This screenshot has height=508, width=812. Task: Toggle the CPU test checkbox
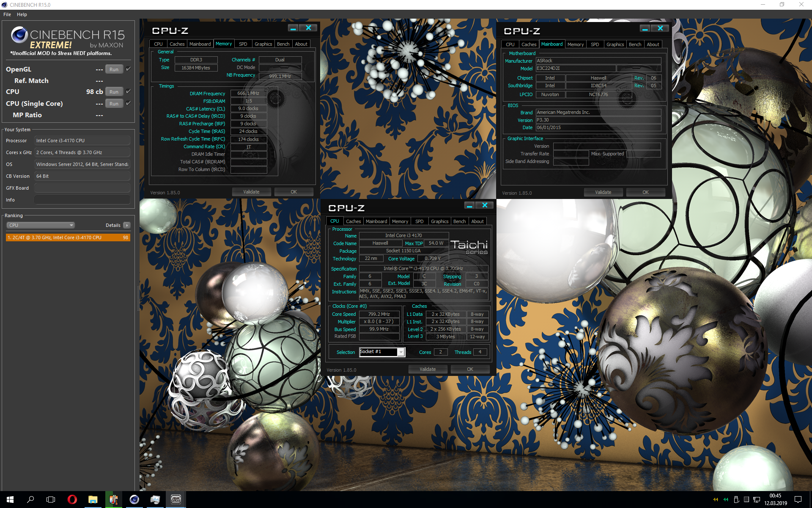(x=128, y=91)
